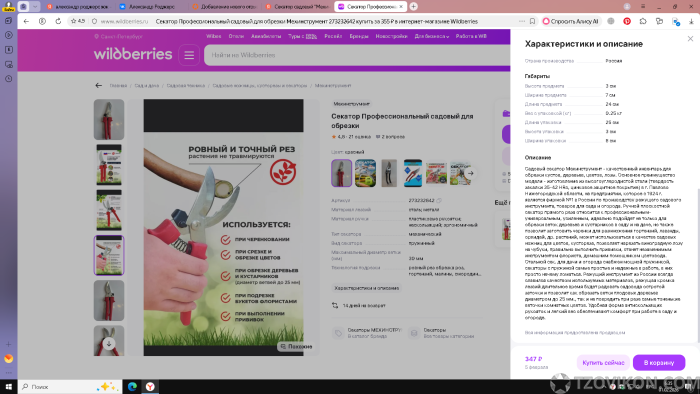This screenshot has height=394, width=700.
Task: Click the Санкт-Петербург location pin
Action: tap(96, 36)
